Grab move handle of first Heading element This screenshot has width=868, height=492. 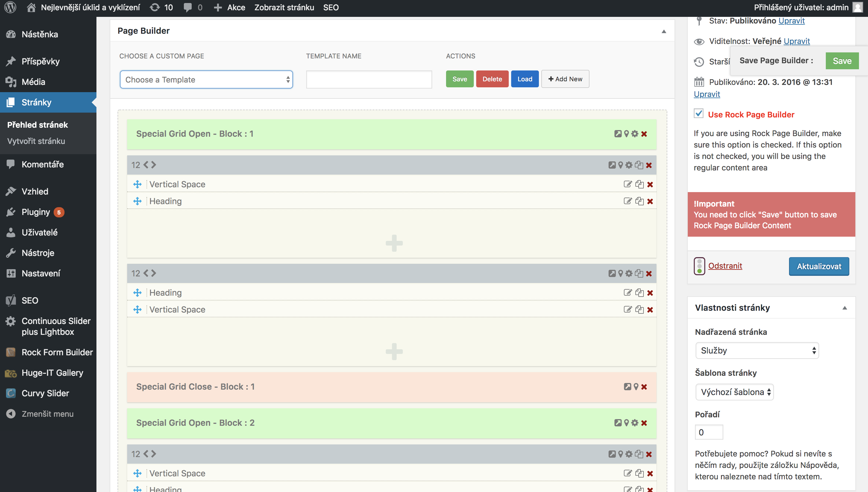[x=137, y=201]
